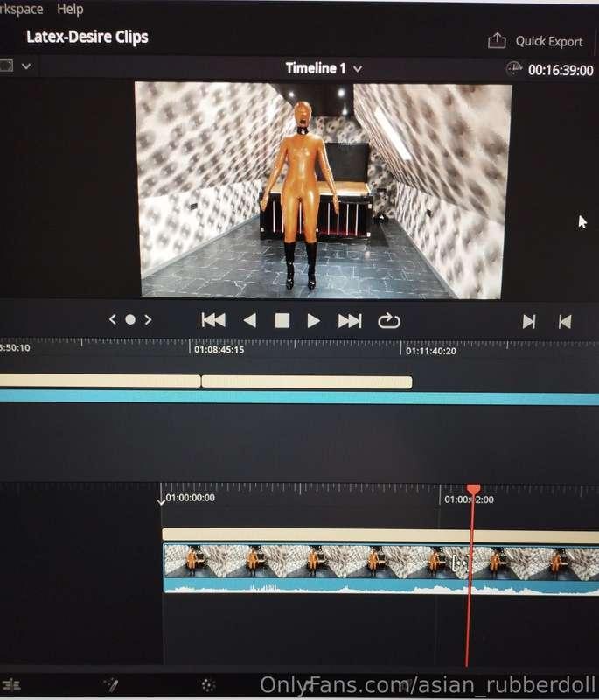Viewport: 599px width, 700px height.
Task: Mark In point button
Action: 529,321
